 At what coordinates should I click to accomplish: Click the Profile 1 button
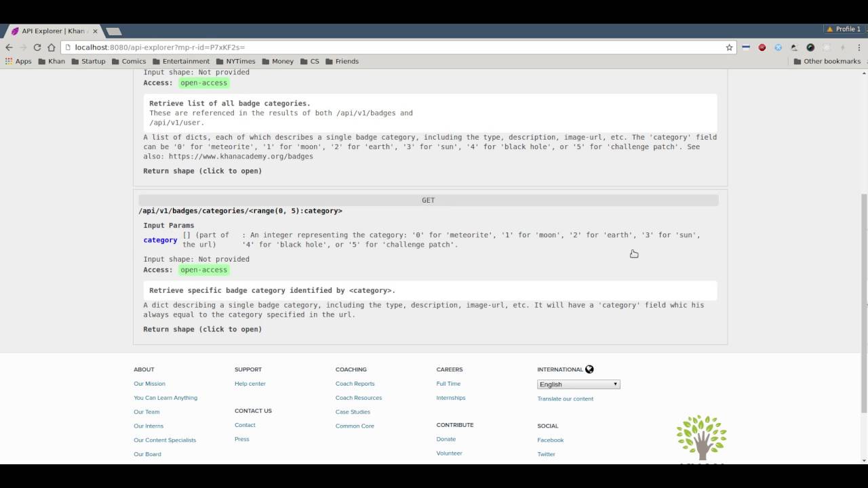[844, 29]
